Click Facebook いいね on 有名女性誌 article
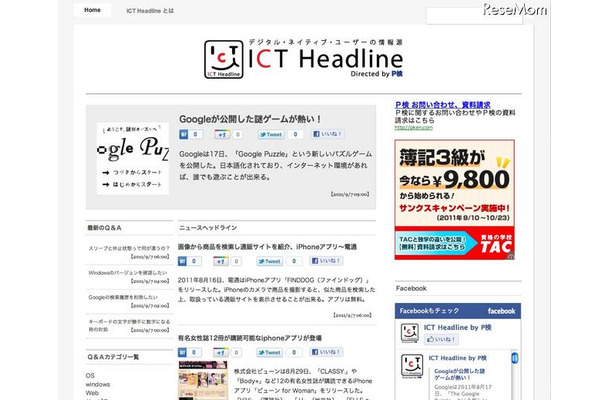The image size is (610, 400). coord(326,352)
